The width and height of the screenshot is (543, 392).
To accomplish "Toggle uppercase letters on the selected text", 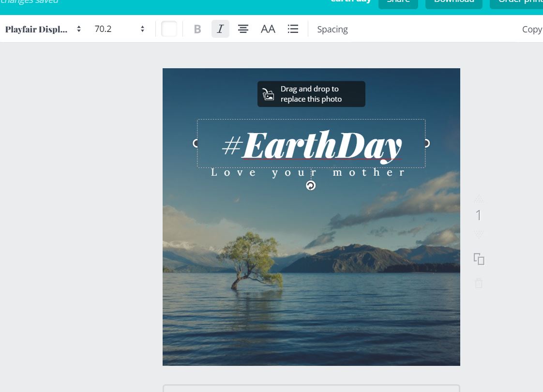I will click(x=268, y=29).
